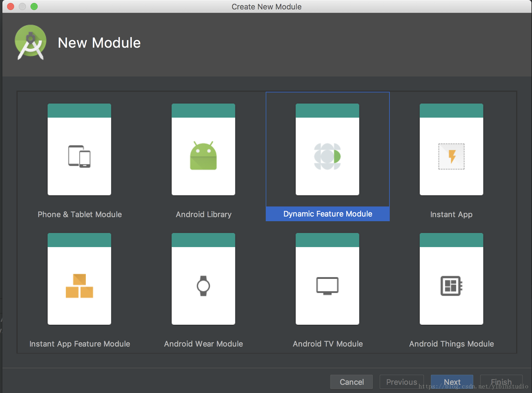532x393 pixels.
Task: Click the highlighted 'Dynamic Feature Module' label
Action: (328, 214)
